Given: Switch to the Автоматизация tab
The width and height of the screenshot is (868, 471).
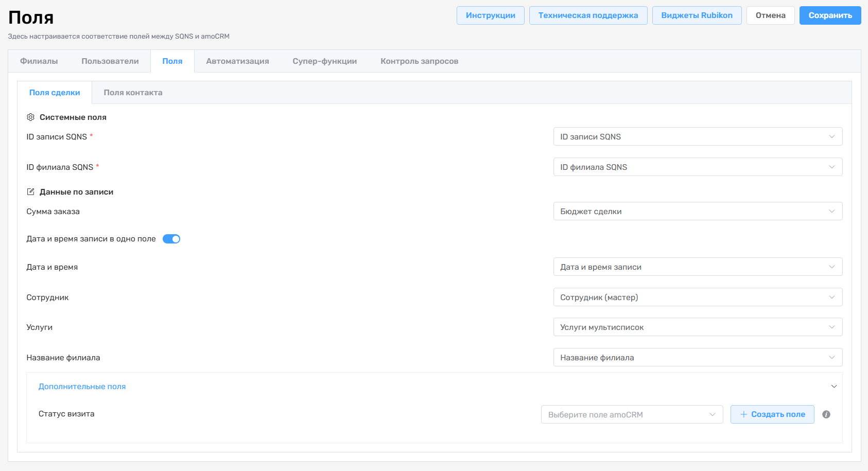Looking at the screenshot, I should [237, 61].
